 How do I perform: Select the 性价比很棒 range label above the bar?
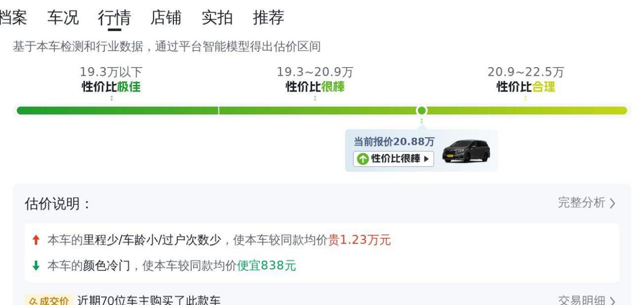click(315, 87)
